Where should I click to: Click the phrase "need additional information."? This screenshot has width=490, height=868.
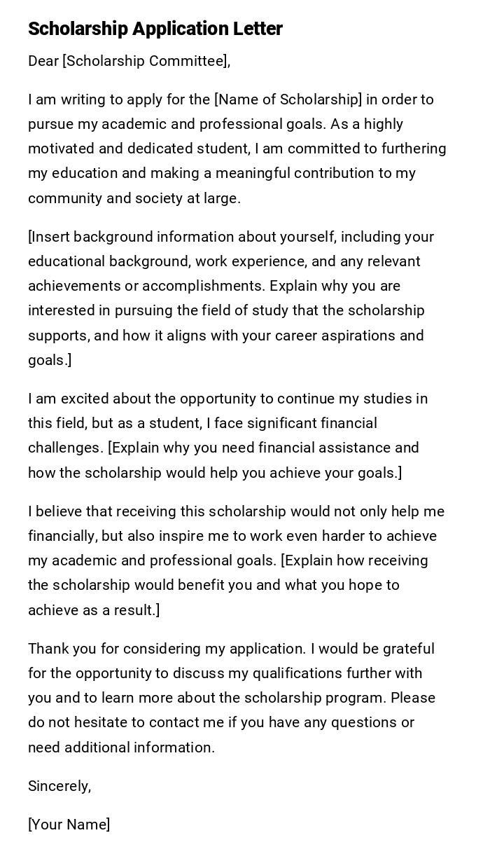[x=121, y=748]
